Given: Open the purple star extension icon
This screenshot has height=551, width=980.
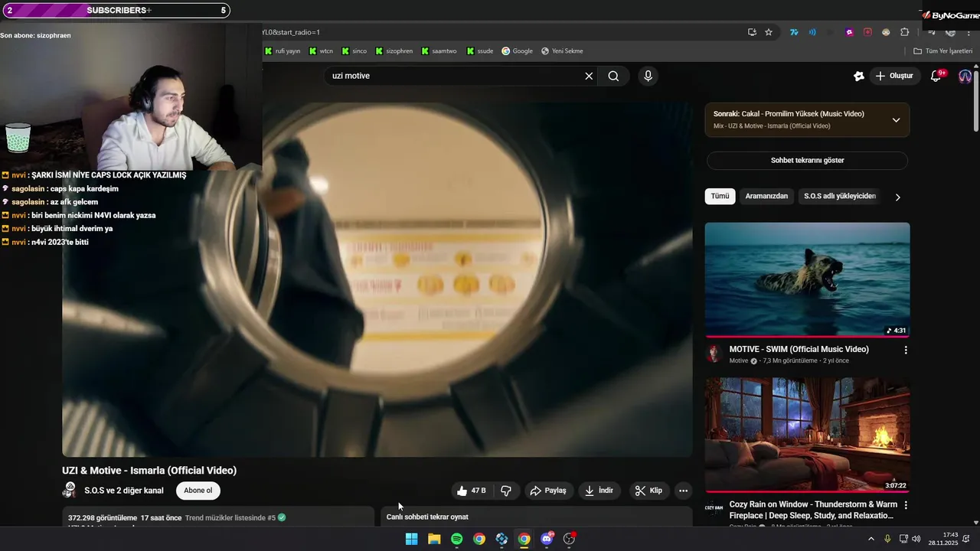Looking at the screenshot, I should click(849, 32).
